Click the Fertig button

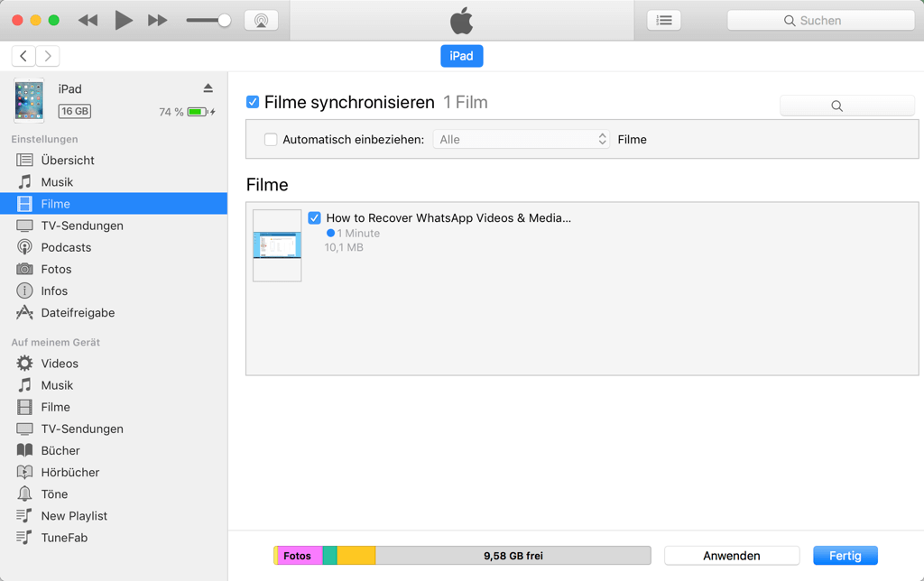tap(845, 556)
